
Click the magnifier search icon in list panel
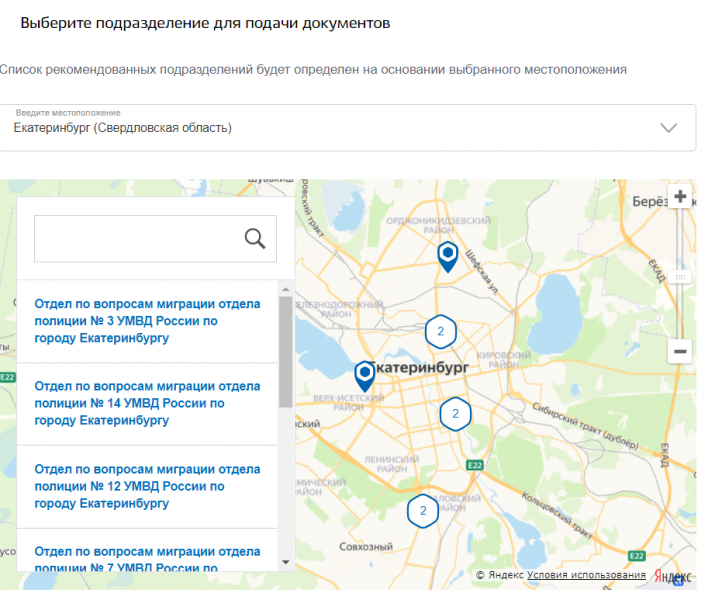[255, 239]
